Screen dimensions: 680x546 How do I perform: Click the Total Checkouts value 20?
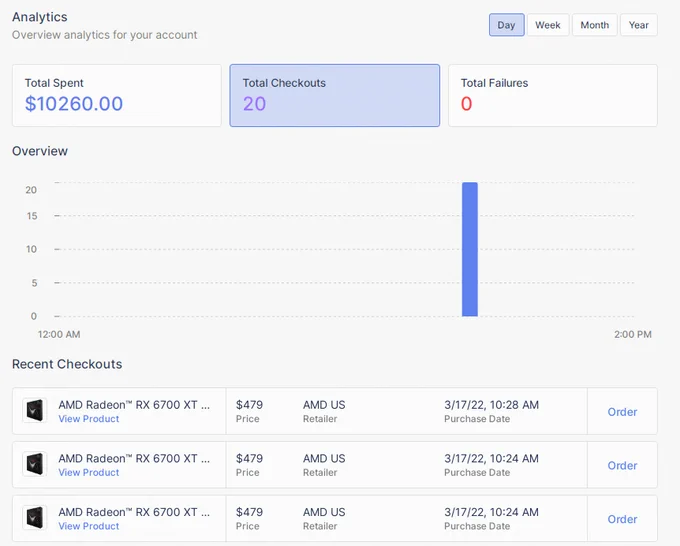(x=254, y=104)
